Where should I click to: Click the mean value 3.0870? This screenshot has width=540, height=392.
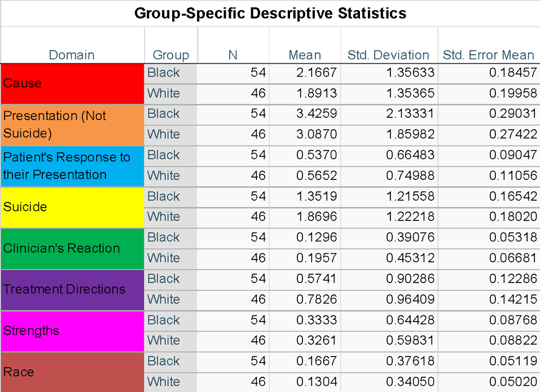[x=317, y=135]
